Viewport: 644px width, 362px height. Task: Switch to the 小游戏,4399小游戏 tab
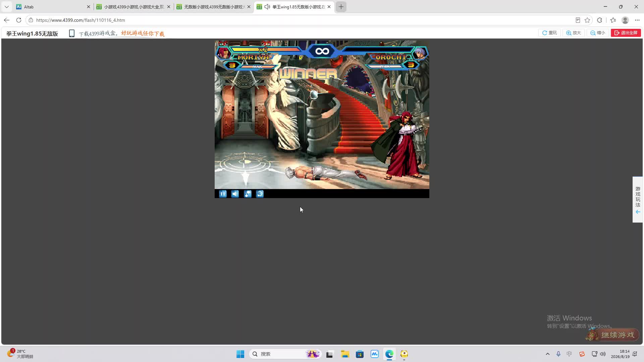pos(133,7)
